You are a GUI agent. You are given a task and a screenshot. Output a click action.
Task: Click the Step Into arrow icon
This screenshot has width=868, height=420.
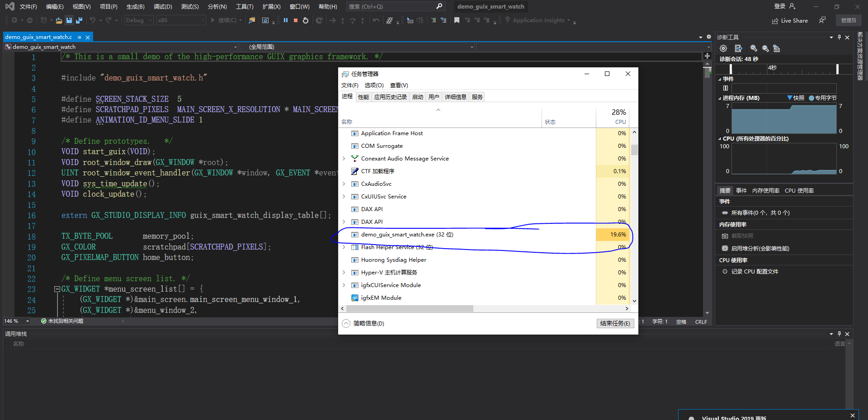pyautogui.click(x=342, y=20)
